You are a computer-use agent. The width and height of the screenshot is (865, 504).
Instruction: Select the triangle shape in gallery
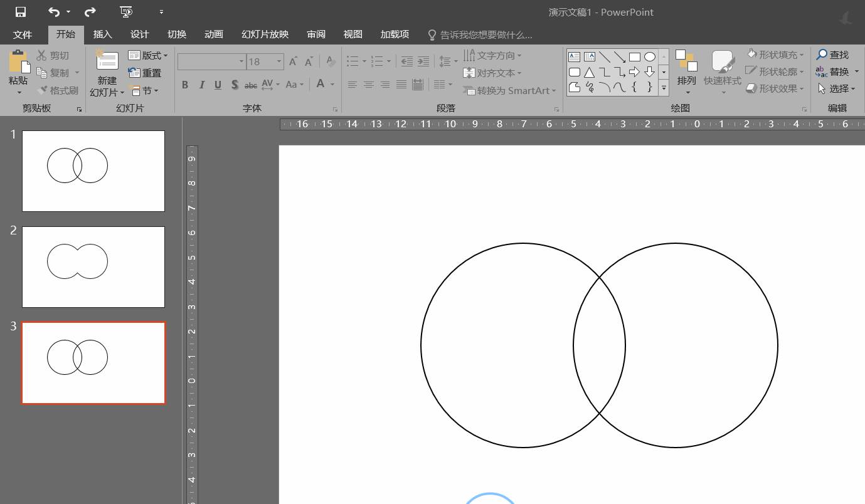589,72
